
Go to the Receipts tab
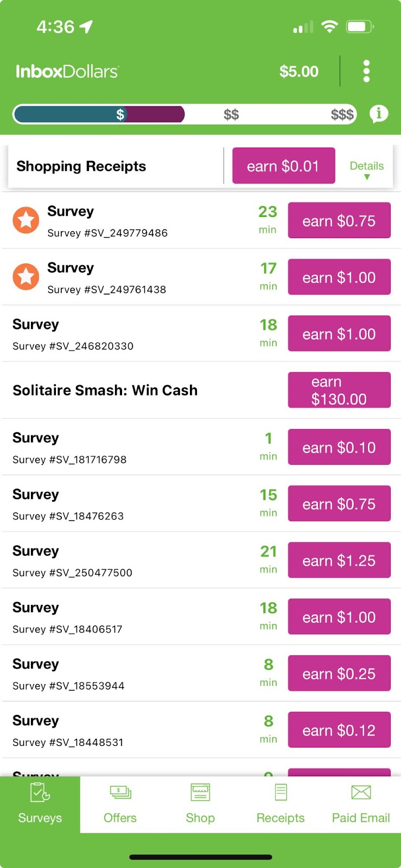coord(281,804)
